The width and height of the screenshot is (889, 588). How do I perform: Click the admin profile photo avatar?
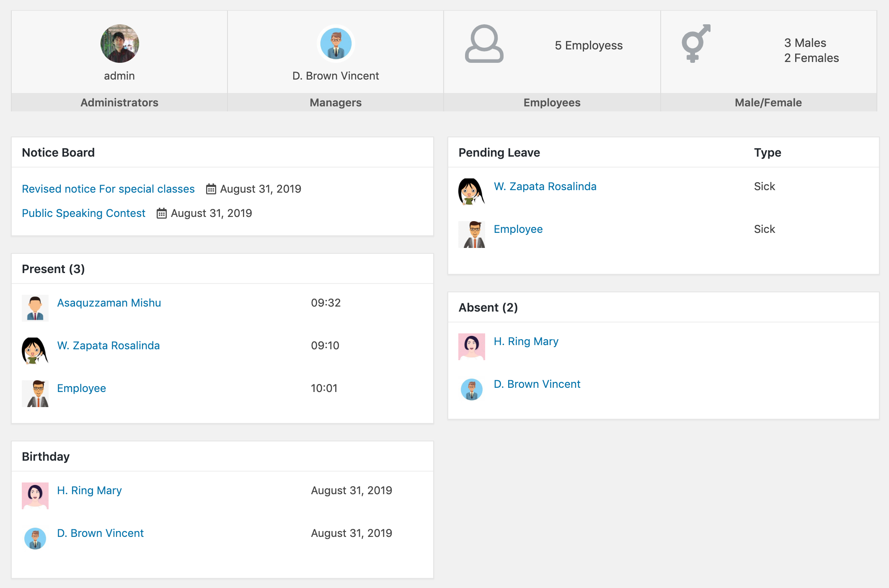pyautogui.click(x=119, y=44)
